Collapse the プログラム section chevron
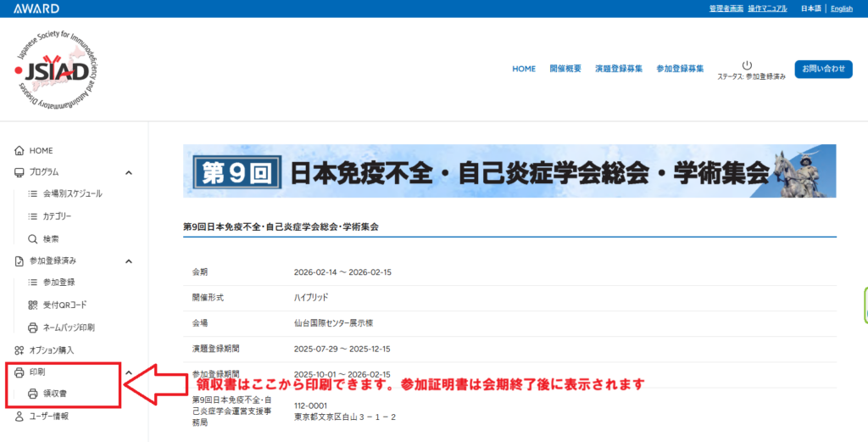 129,173
